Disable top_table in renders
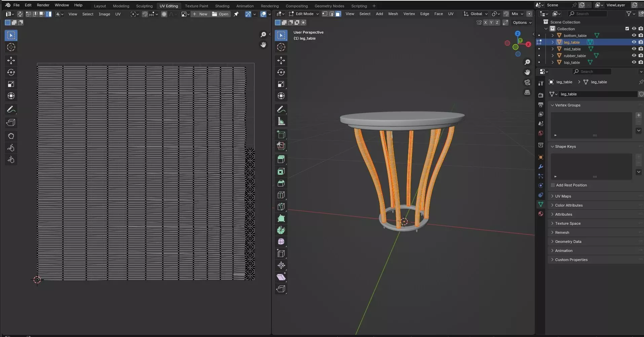Image resolution: width=644 pixels, height=337 pixels. coord(641,62)
